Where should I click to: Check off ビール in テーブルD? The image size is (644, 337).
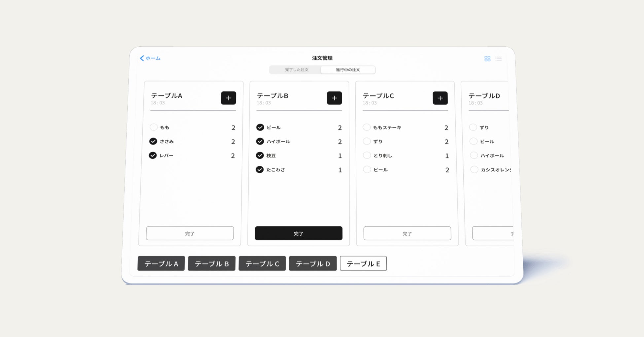[x=473, y=141]
